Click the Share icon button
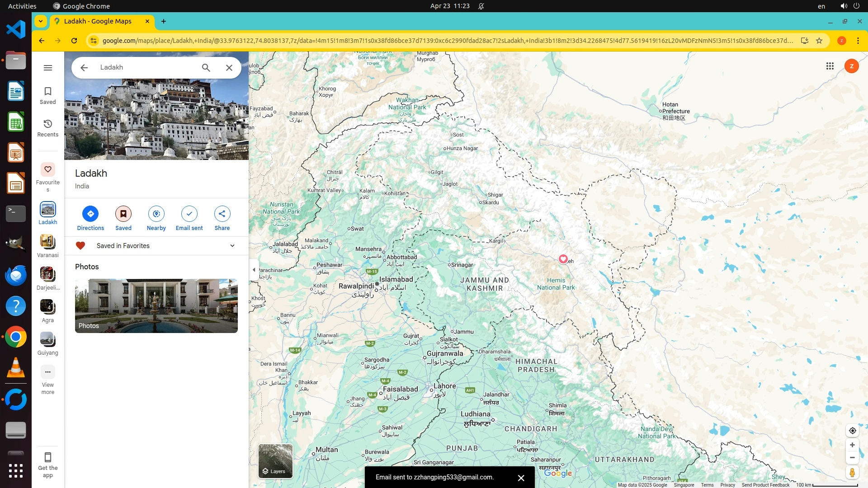Image resolution: width=868 pixels, height=488 pixels. (x=222, y=214)
